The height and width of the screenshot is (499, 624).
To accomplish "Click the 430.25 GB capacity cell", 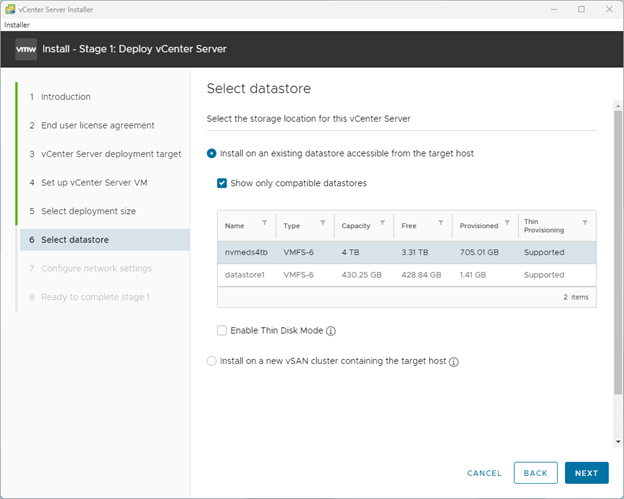I will click(361, 275).
